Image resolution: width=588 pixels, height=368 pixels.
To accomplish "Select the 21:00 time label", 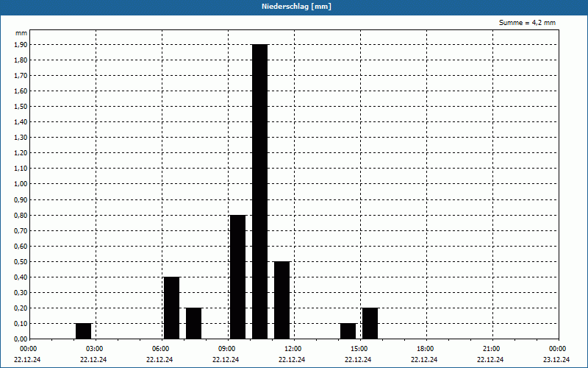I will click(x=491, y=349).
